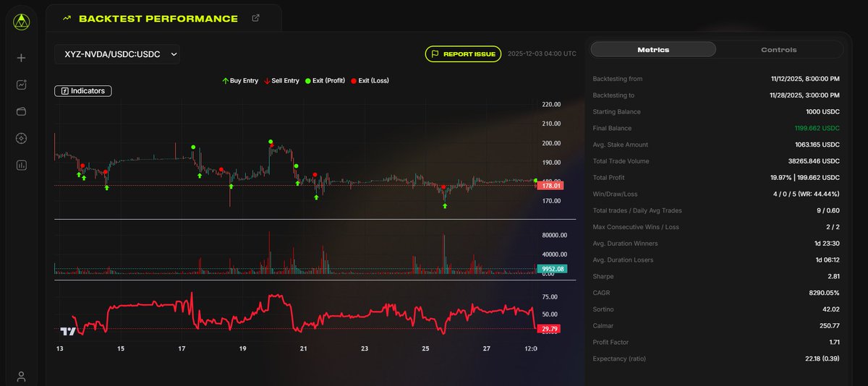Switch to the Metrics tab

pos(653,50)
